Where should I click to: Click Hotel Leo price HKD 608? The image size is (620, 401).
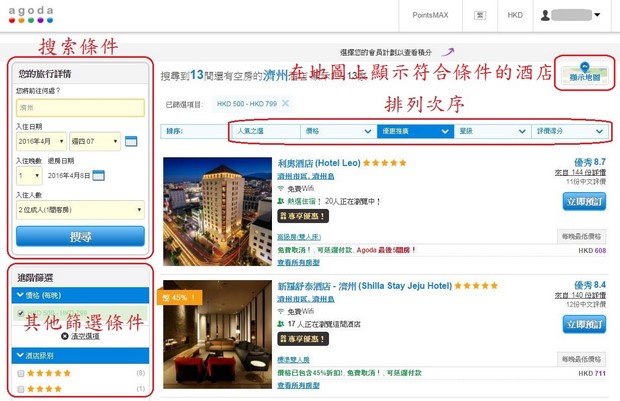pos(592,251)
